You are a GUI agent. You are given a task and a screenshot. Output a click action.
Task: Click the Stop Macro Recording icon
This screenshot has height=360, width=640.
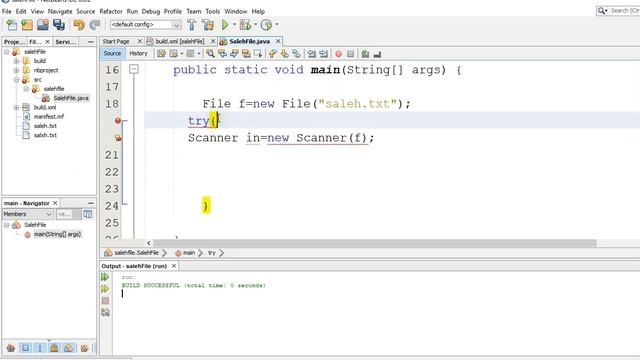coord(350,53)
